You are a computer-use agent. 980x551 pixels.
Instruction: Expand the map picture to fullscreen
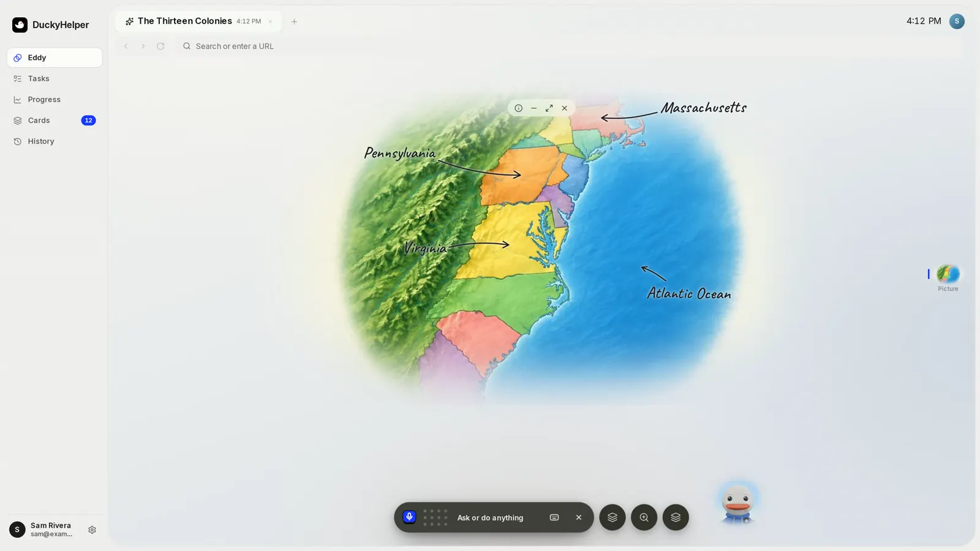point(549,108)
